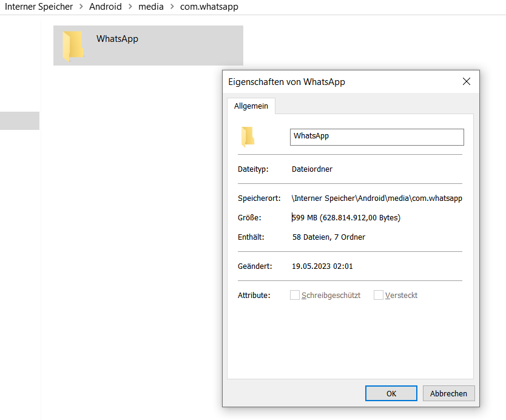Click the WhatsApp folder name input field
Image resolution: width=506 pixels, height=420 pixels.
coord(376,137)
